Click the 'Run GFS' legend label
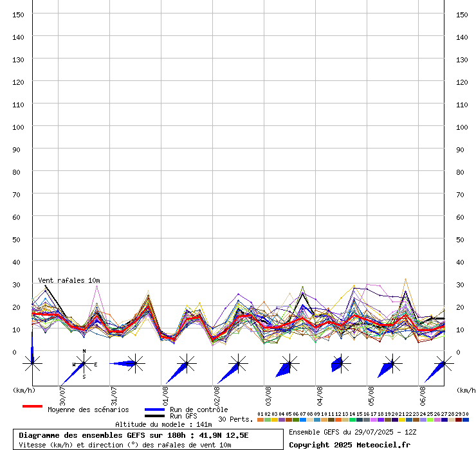The image size is (476, 450). (x=183, y=416)
